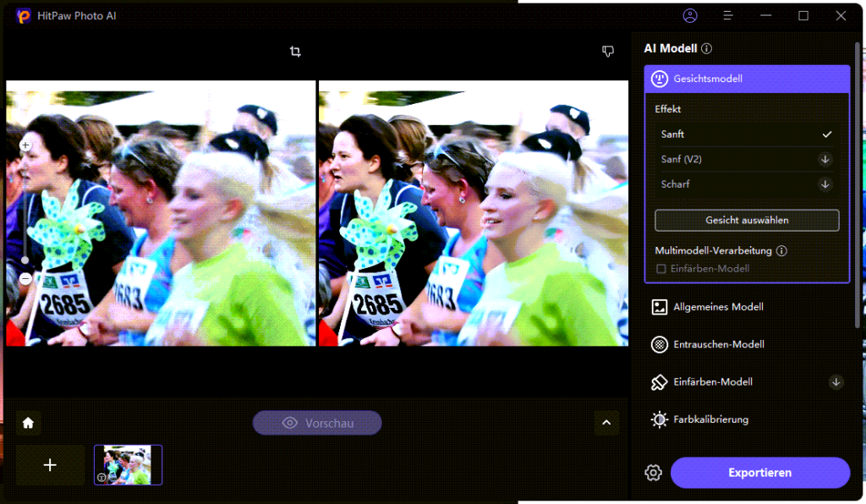Click the Effekt label
The height and width of the screenshot is (504, 866).
(x=668, y=109)
